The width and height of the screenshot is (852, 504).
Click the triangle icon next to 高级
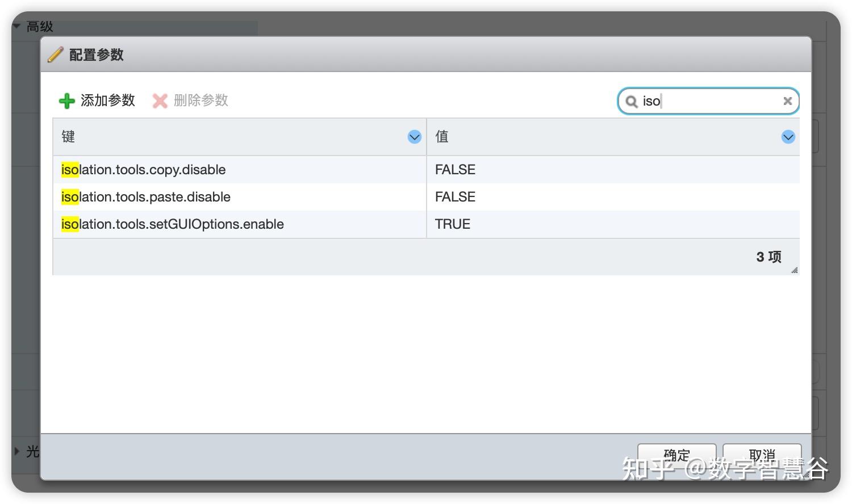16,26
